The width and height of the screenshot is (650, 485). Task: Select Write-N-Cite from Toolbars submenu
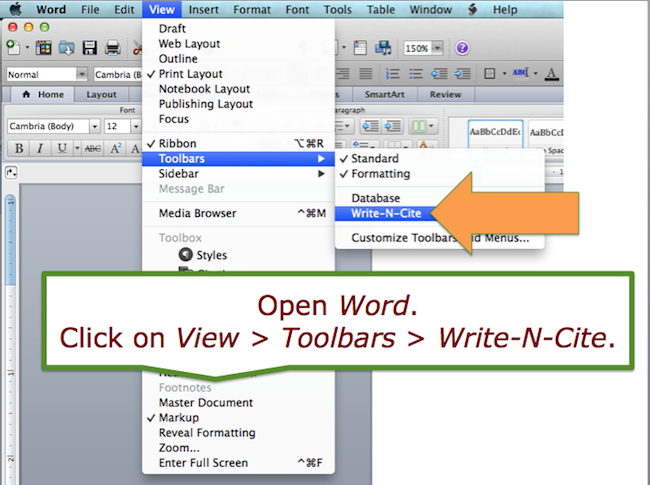pos(385,213)
